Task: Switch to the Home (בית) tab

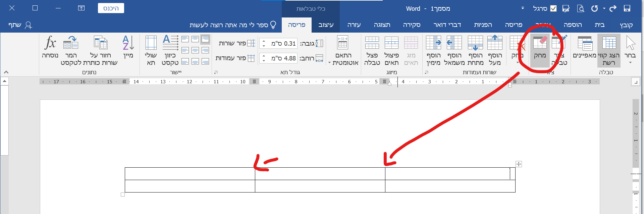Action: tap(600, 25)
